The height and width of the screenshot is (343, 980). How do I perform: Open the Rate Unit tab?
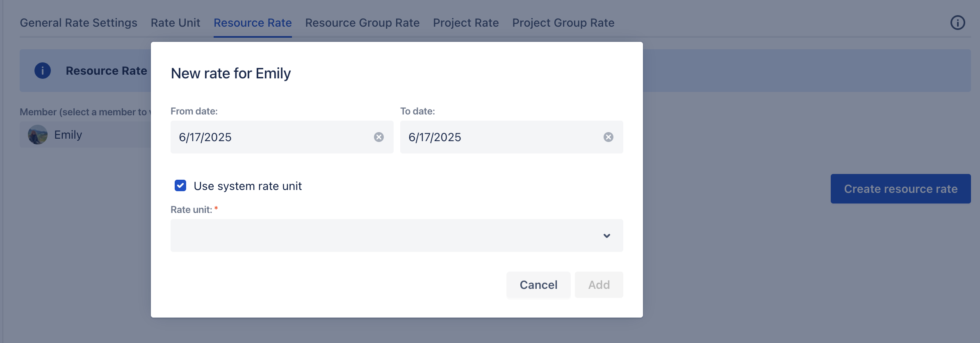point(175,23)
